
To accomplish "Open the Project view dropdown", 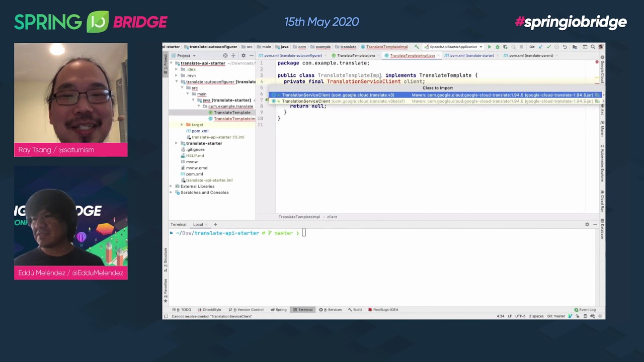I will 186,55.
